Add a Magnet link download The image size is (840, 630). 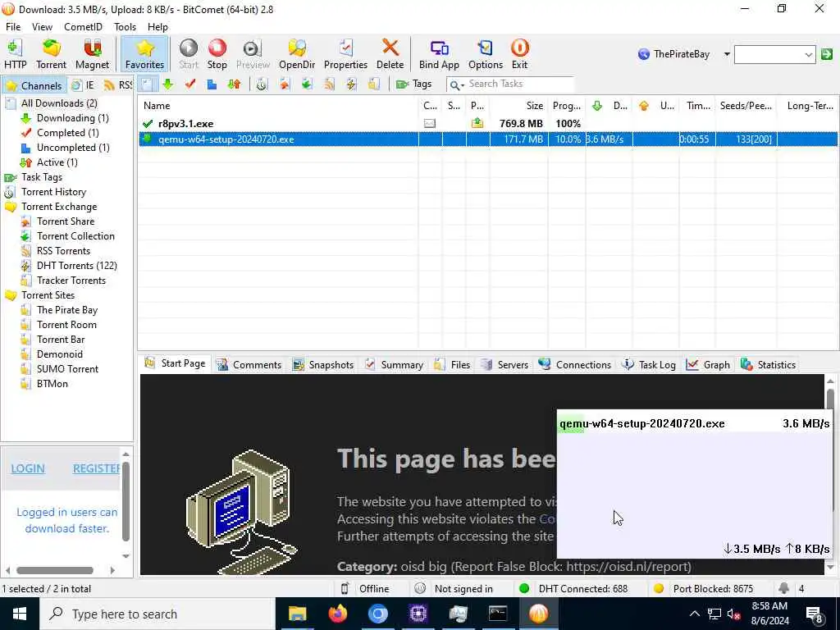(92, 54)
